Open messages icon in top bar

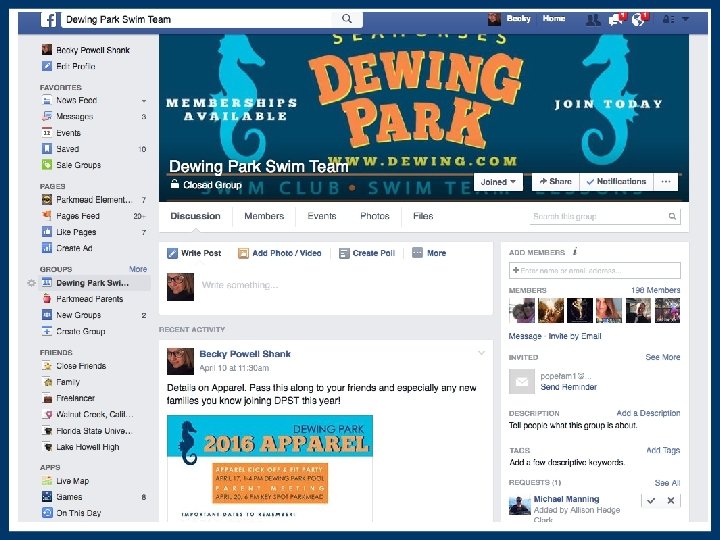point(616,20)
